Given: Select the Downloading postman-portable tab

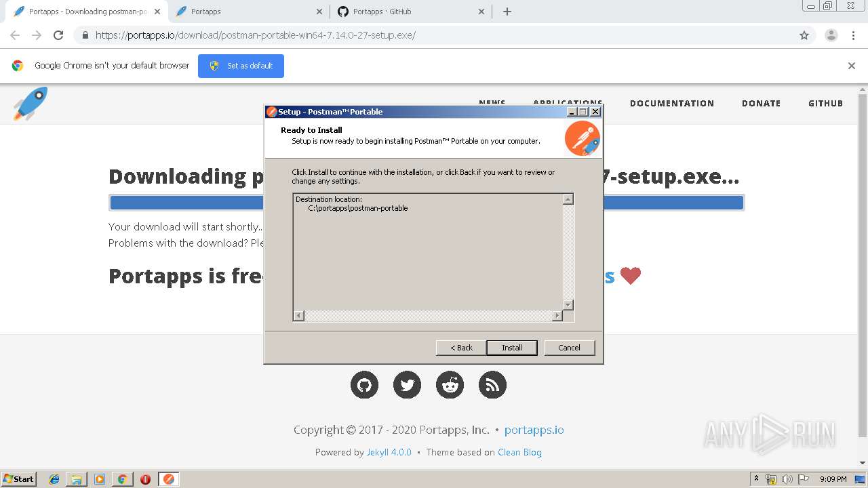Looking at the screenshot, I should point(87,12).
